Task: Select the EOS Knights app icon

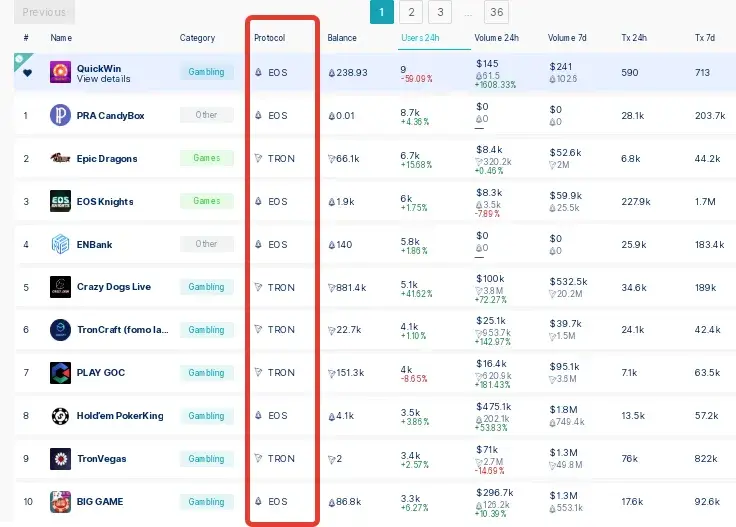Action: pos(60,201)
